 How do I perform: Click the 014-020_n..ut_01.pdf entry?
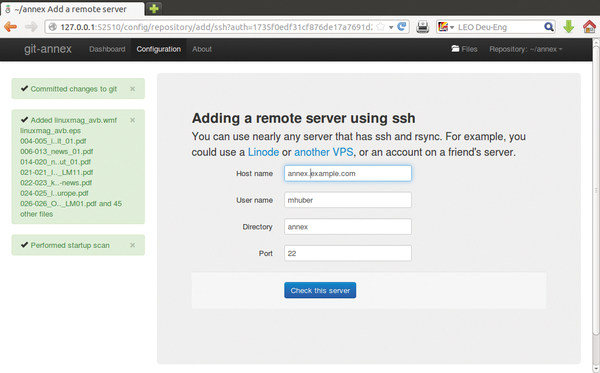(55, 162)
